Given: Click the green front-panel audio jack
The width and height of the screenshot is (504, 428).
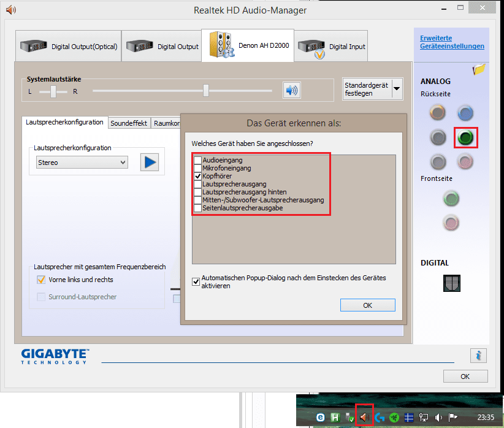Looking at the screenshot, I should [x=451, y=199].
